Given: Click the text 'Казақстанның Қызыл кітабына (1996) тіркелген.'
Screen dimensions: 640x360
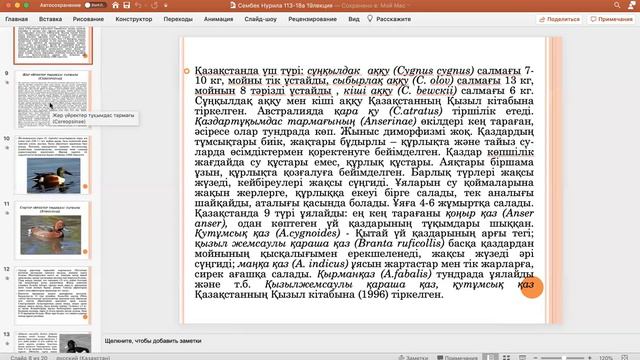Looking at the screenshot, I should coord(318,294).
